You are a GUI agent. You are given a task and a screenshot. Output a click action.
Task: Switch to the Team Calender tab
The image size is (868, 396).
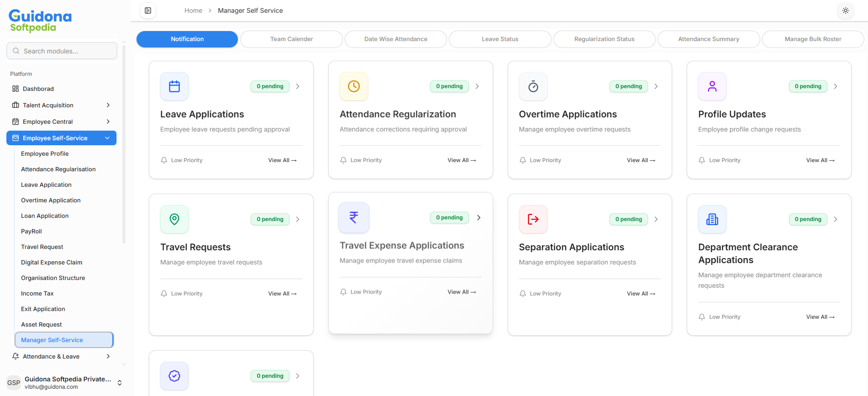point(291,39)
